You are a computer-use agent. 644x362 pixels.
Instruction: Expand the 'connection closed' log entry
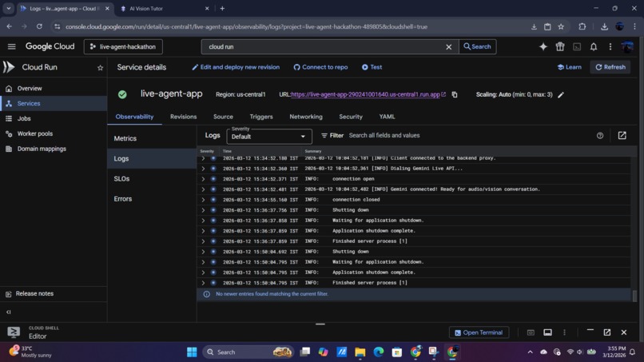203,200
